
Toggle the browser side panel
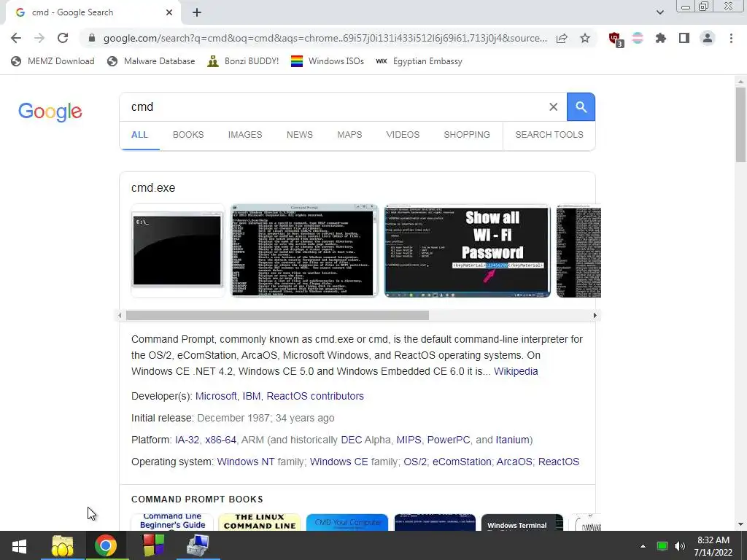click(684, 38)
